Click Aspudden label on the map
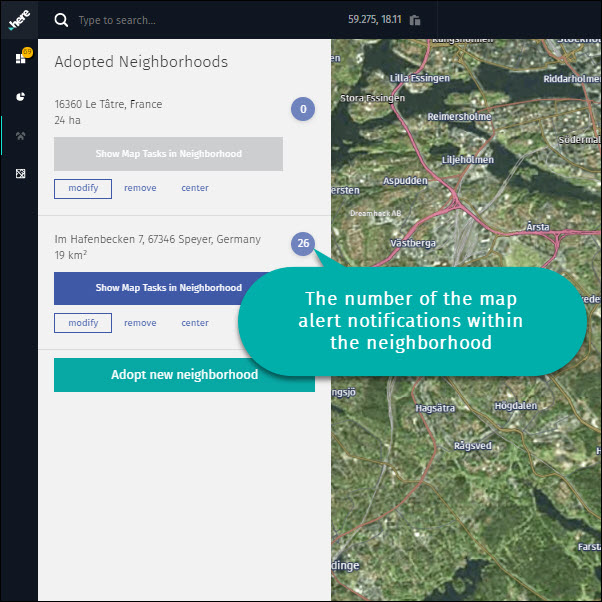Viewport: 602px width, 602px height. tap(405, 180)
